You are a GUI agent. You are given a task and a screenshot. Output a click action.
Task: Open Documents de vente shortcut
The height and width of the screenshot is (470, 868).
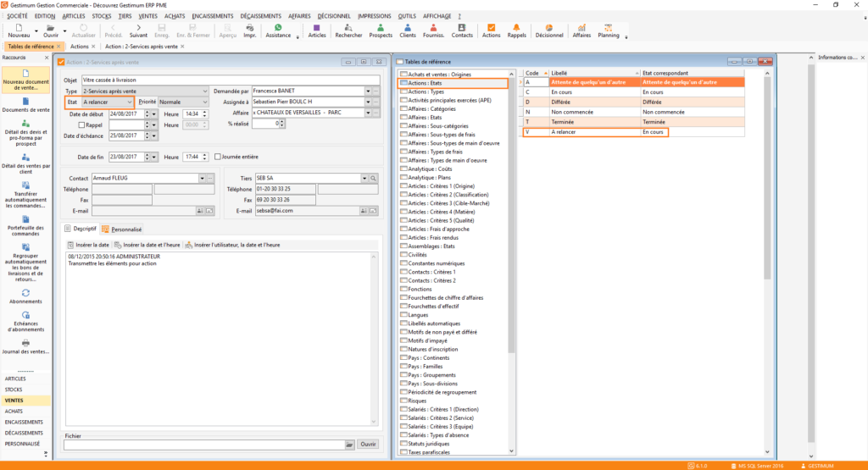pos(25,105)
